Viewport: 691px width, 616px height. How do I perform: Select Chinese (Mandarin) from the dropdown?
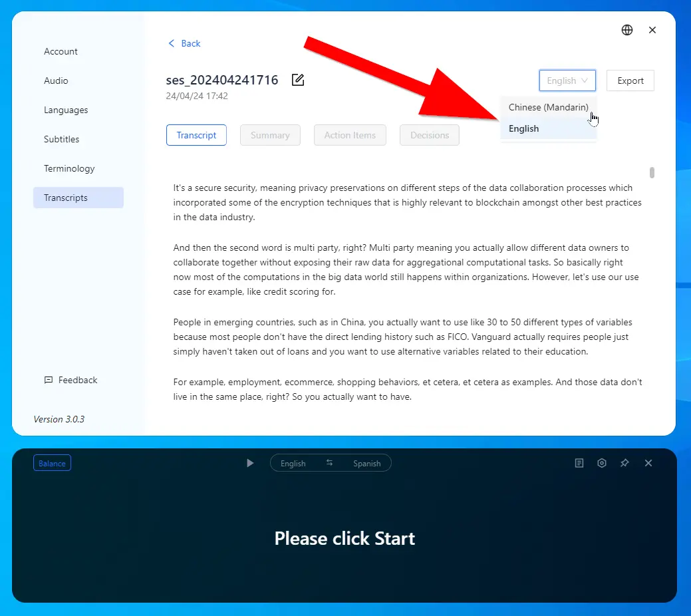(548, 107)
